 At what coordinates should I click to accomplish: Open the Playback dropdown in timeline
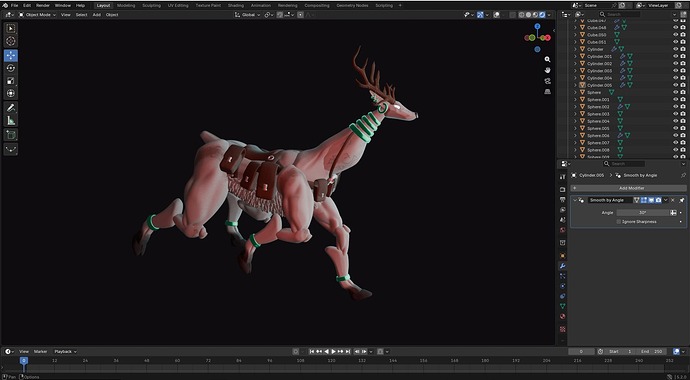coord(65,351)
